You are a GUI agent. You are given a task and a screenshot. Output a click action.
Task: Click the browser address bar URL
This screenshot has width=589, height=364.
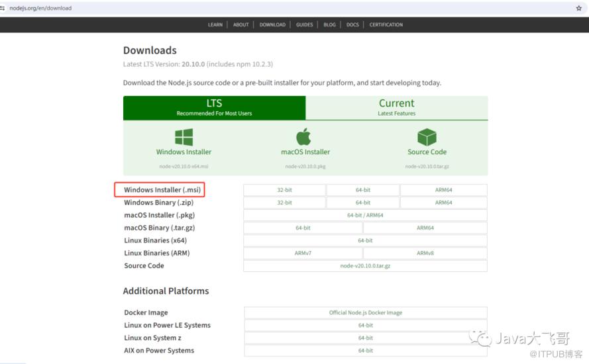point(40,8)
